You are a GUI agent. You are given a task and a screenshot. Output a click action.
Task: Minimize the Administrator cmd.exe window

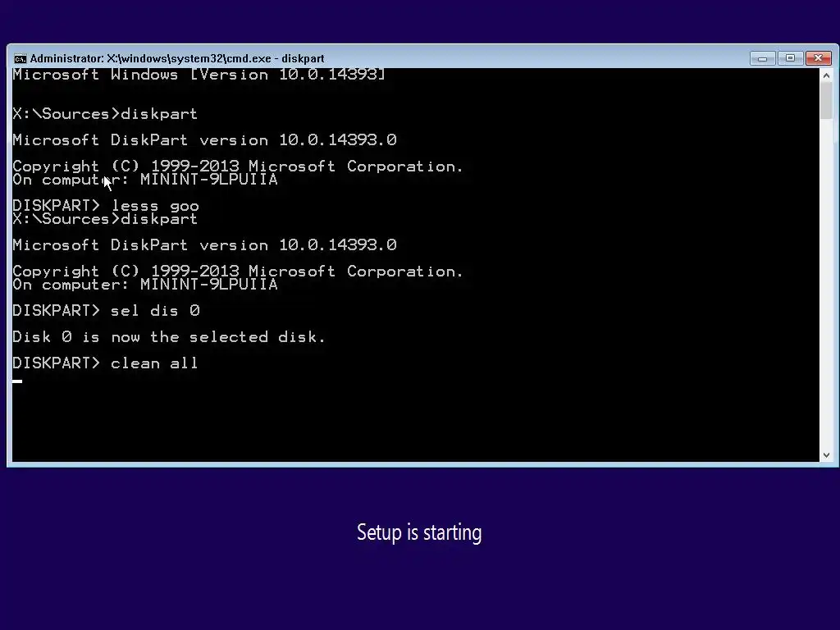coord(762,58)
